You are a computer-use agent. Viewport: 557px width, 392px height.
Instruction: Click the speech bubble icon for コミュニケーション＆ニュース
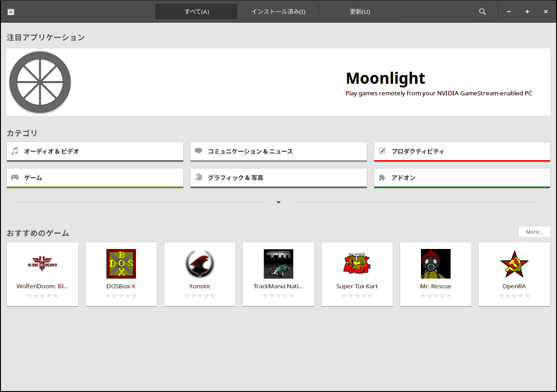point(198,151)
